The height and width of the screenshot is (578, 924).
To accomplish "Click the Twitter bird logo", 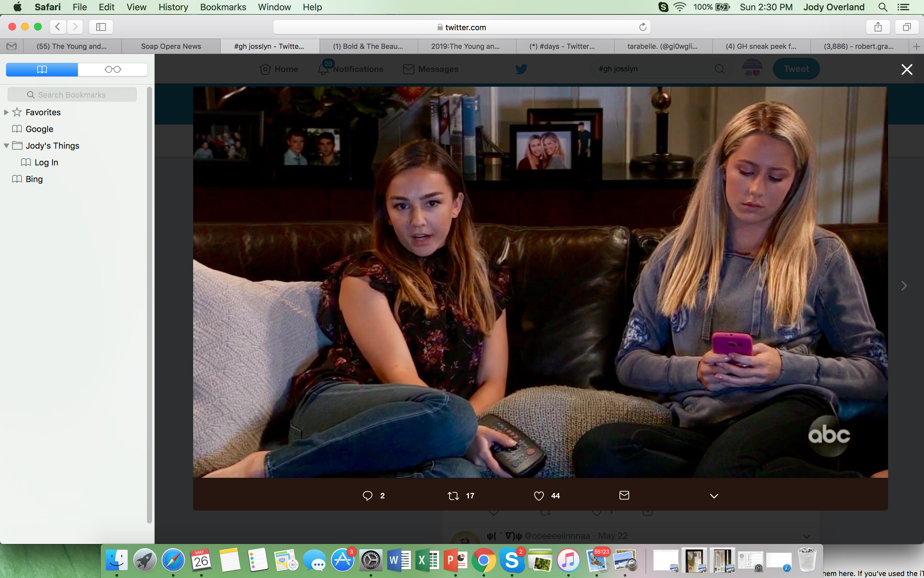I will 521,69.
